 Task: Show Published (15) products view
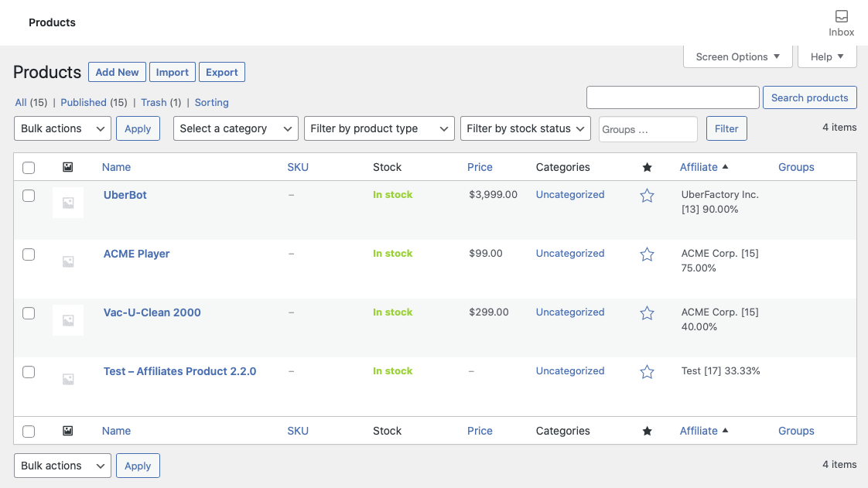94,102
